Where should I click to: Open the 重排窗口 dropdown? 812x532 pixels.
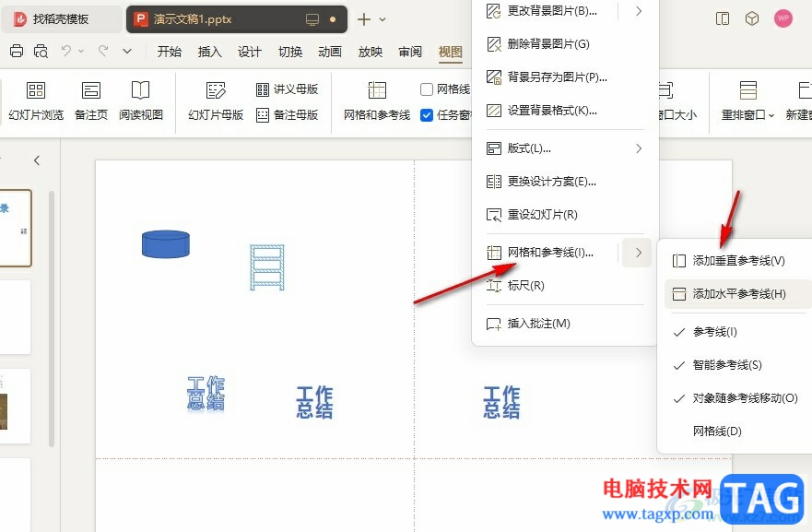click(771, 115)
